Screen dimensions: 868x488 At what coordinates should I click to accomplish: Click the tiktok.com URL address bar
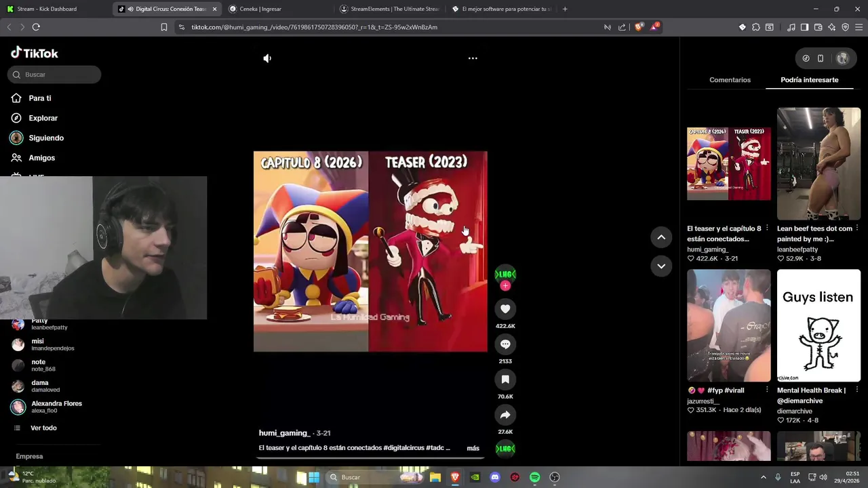click(314, 27)
